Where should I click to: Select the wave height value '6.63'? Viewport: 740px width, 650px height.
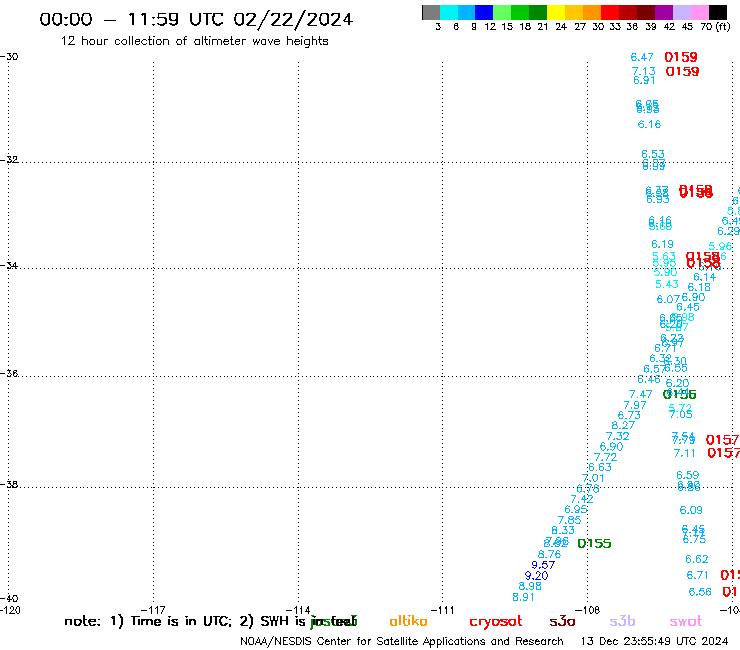(600, 467)
